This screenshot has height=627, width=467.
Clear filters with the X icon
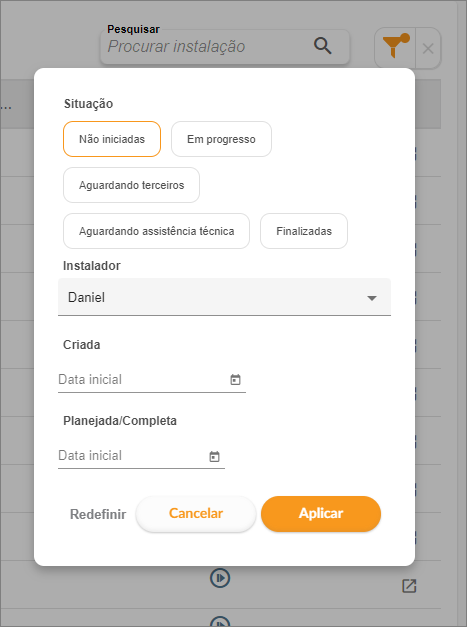(x=428, y=49)
